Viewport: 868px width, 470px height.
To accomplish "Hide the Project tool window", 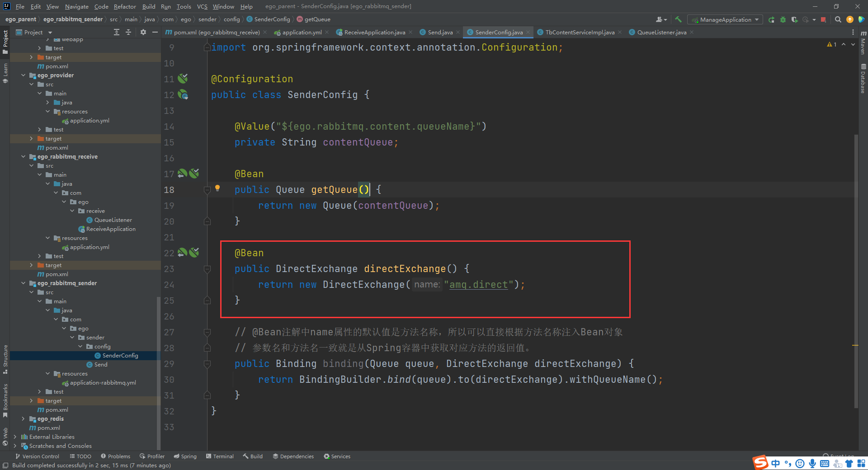I will (x=155, y=32).
